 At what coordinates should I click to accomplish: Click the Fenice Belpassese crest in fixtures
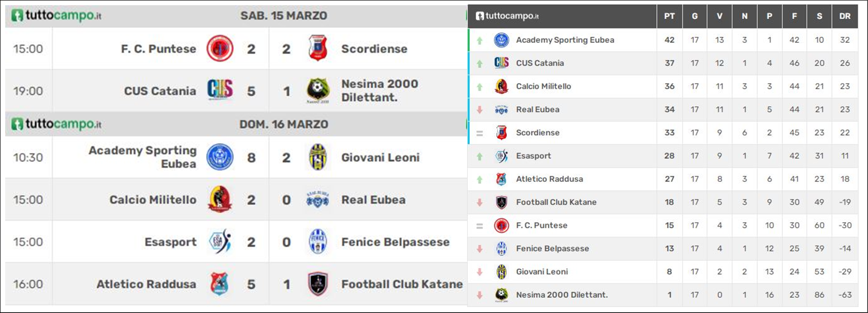click(318, 242)
